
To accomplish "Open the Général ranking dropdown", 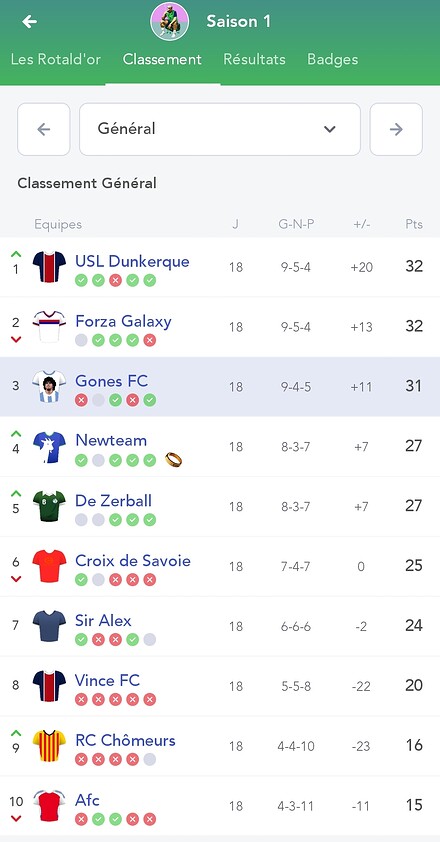I will tap(220, 129).
